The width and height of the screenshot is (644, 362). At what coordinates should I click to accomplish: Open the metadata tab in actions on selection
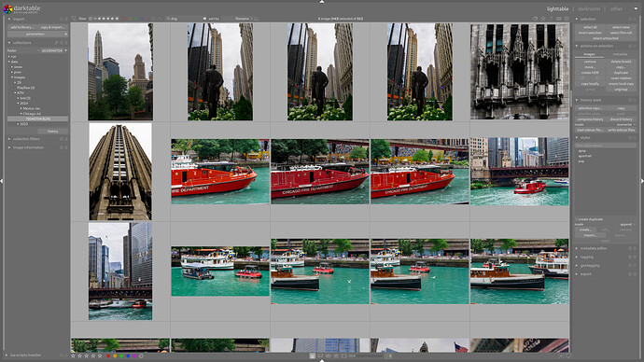620,54
